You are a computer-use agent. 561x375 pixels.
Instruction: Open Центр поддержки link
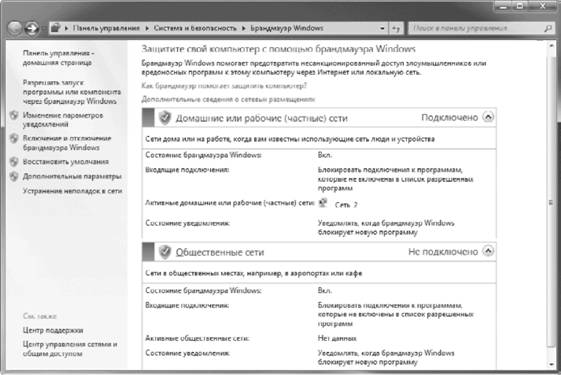[x=53, y=330]
